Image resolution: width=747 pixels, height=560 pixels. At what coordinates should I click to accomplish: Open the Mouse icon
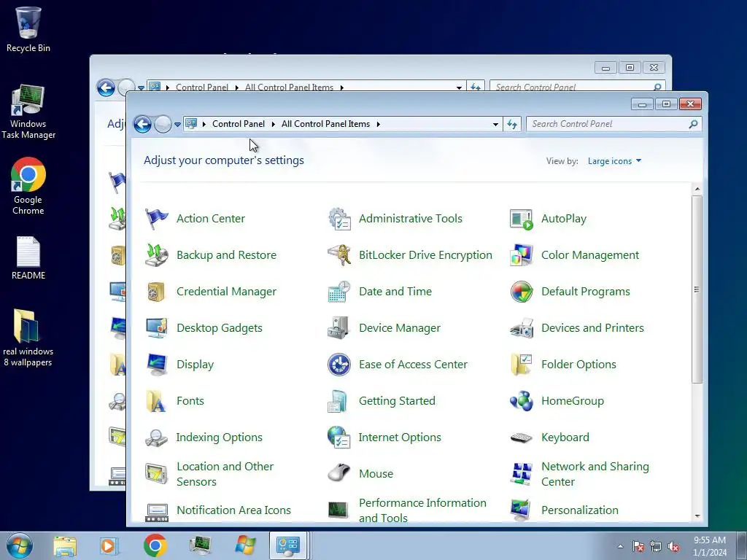click(x=339, y=474)
